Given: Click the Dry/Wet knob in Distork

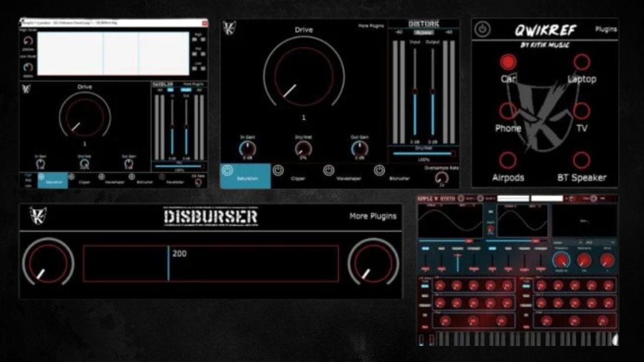Looking at the screenshot, I should coord(303,149).
